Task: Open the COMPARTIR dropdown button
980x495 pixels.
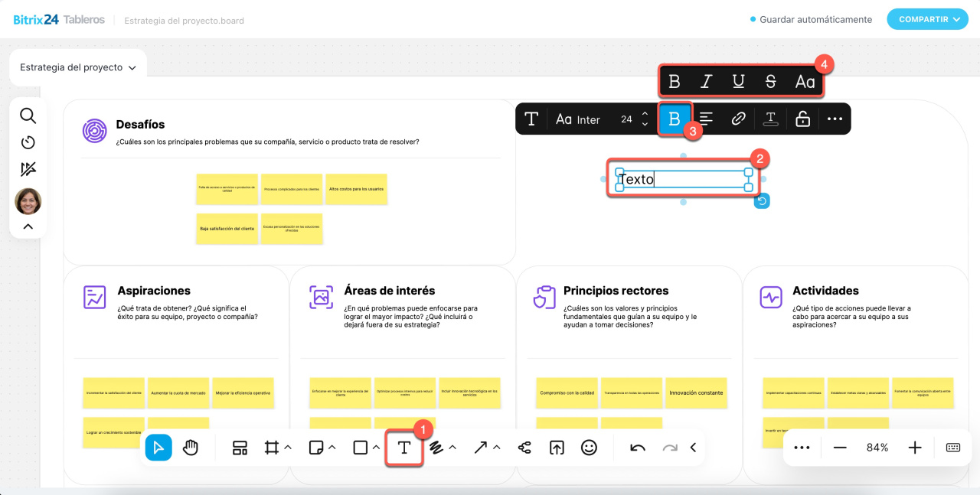Action: 927,19
